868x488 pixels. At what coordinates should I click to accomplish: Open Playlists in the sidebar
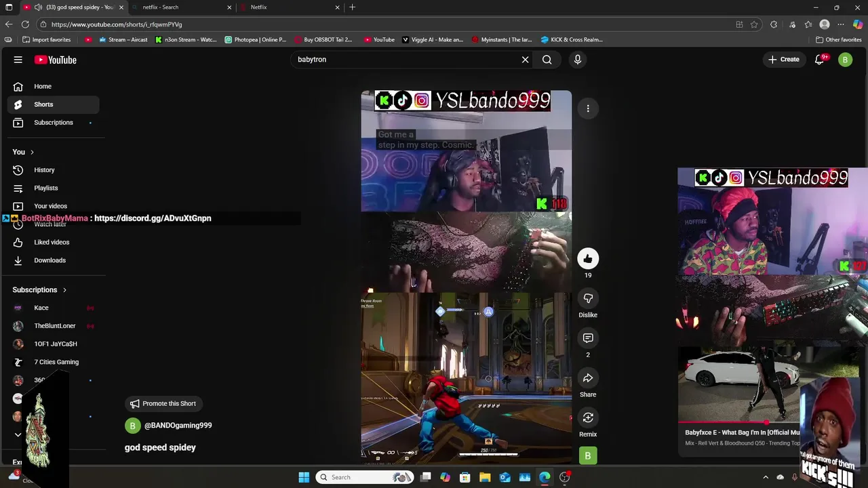53,188
